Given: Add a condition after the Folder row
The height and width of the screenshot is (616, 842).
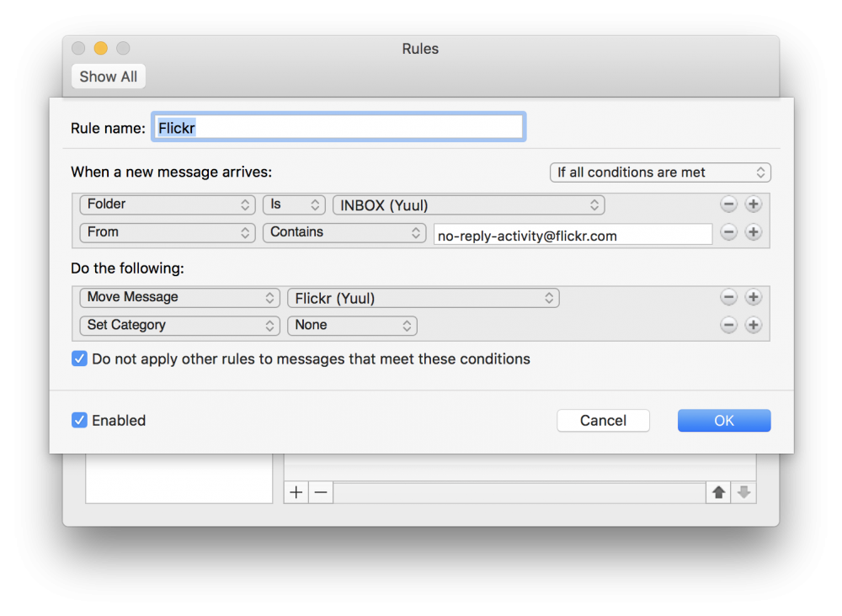Looking at the screenshot, I should (754, 204).
